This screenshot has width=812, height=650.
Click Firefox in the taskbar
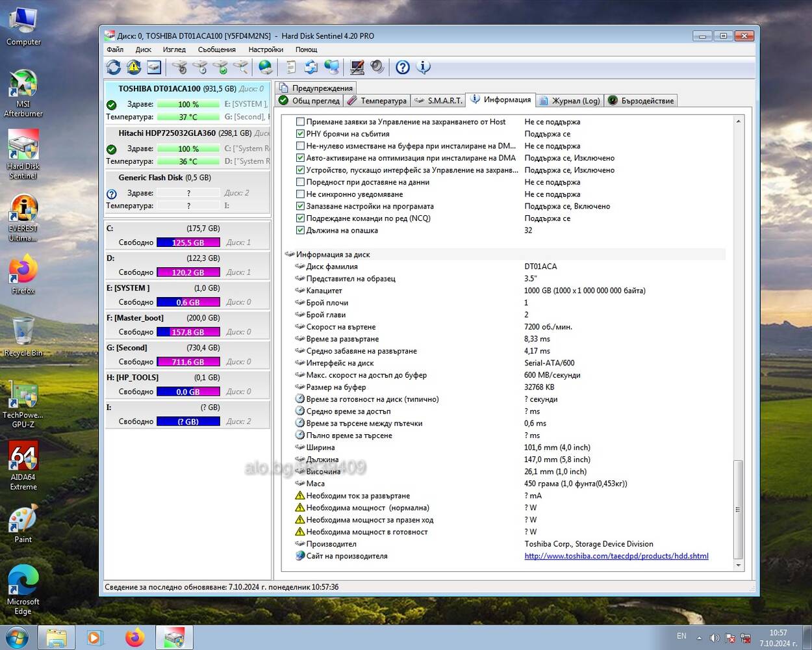135,638
